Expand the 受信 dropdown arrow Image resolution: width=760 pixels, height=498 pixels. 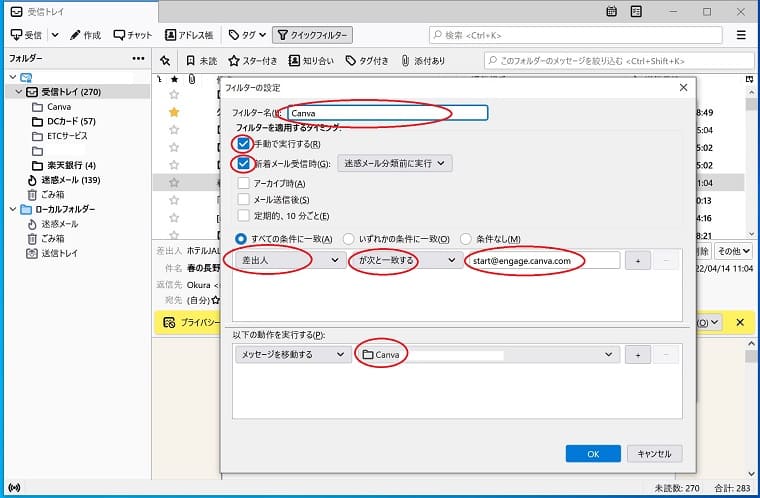tap(55, 35)
